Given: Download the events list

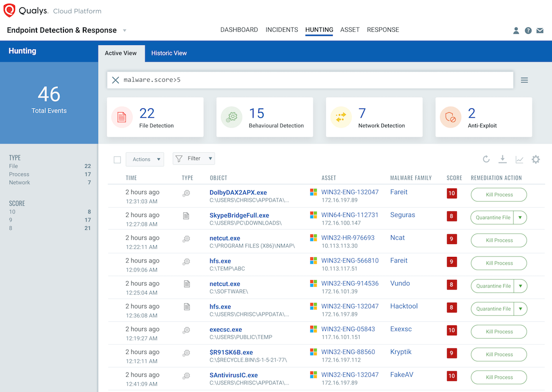Looking at the screenshot, I should click(x=503, y=159).
